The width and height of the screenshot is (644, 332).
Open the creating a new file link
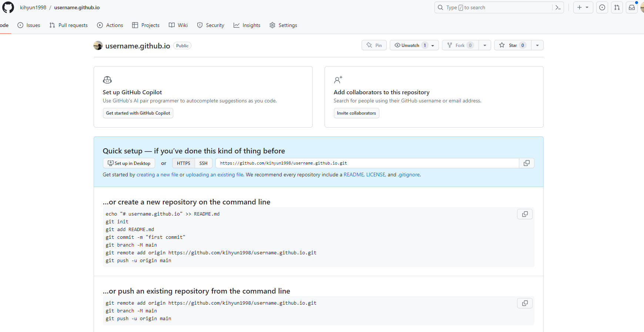[x=157, y=175]
